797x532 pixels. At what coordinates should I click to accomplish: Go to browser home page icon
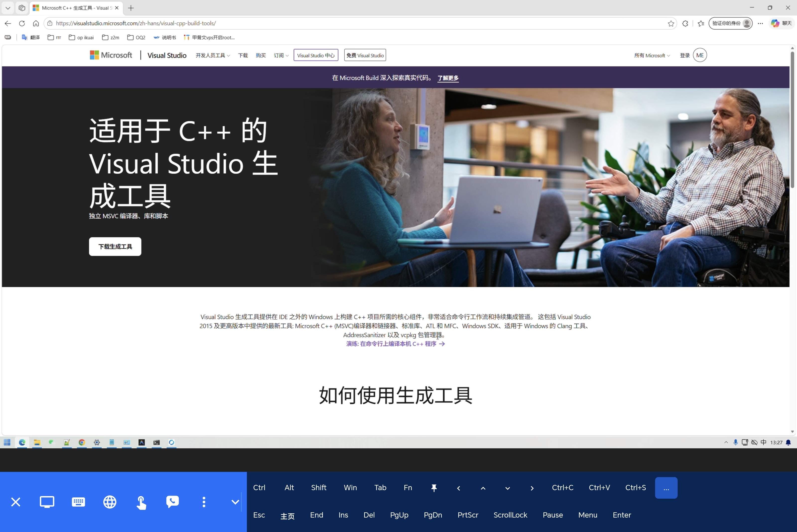(36, 23)
